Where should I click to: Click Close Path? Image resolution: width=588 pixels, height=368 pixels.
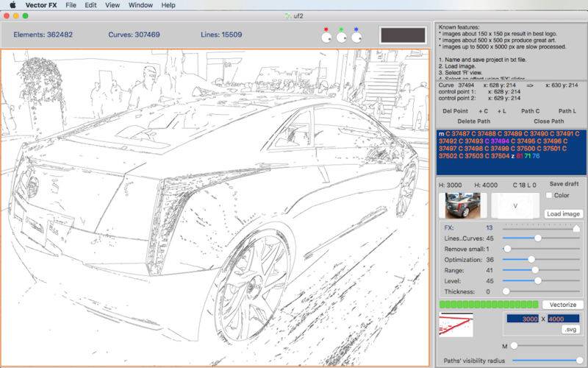coord(548,121)
